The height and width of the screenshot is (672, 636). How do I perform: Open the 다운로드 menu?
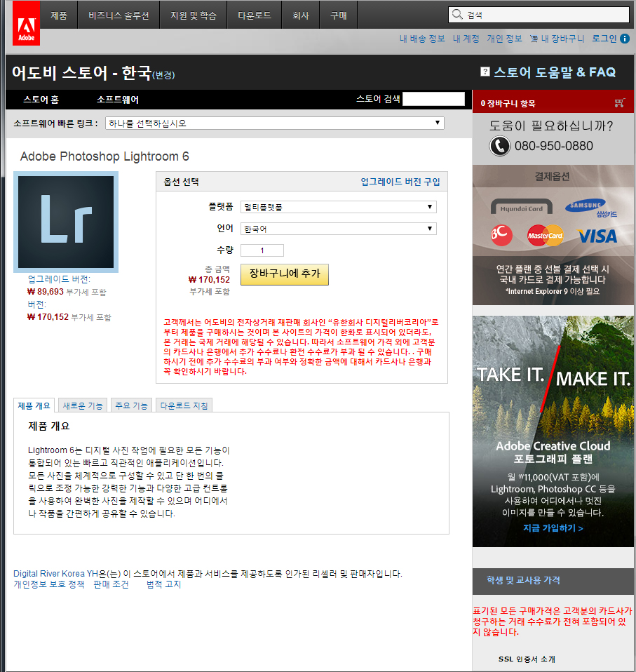[255, 15]
